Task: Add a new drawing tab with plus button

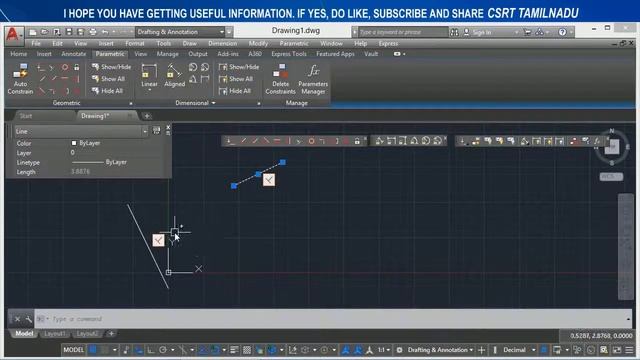Action: click(147, 116)
